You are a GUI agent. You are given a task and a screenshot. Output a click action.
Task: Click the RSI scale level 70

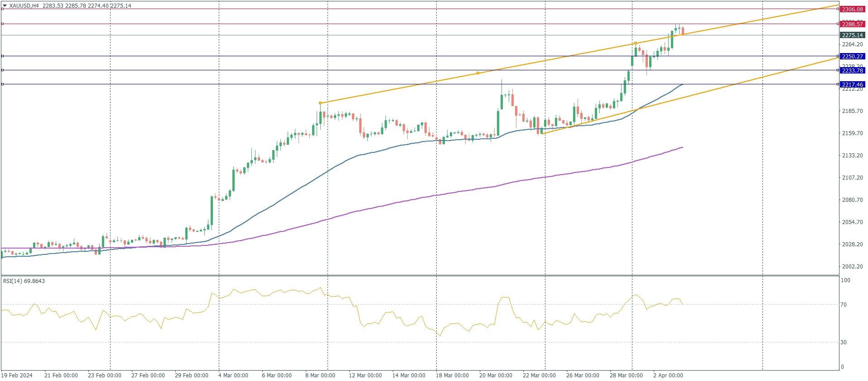point(844,305)
